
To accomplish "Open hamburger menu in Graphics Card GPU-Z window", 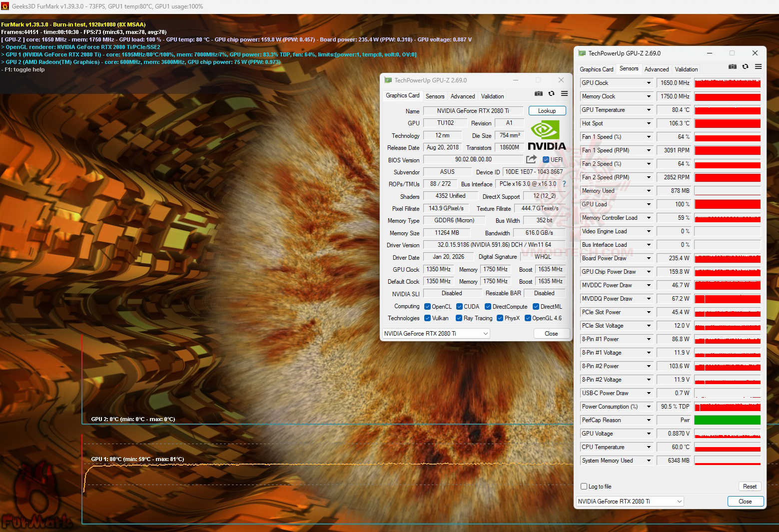I will click(x=564, y=93).
